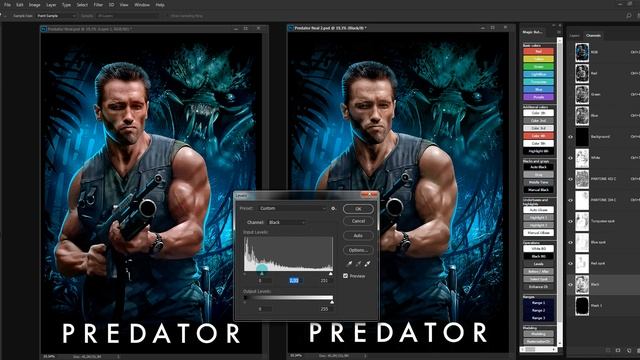
Task: Open the Channel dropdown showing Black
Action: (x=287, y=222)
